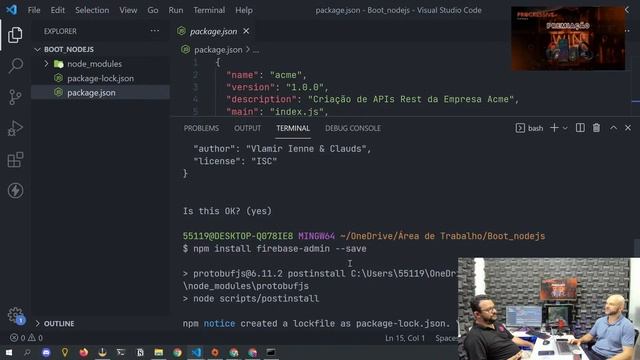640x360 pixels.
Task: Kill the terminal with trash icon
Action: coord(596,128)
